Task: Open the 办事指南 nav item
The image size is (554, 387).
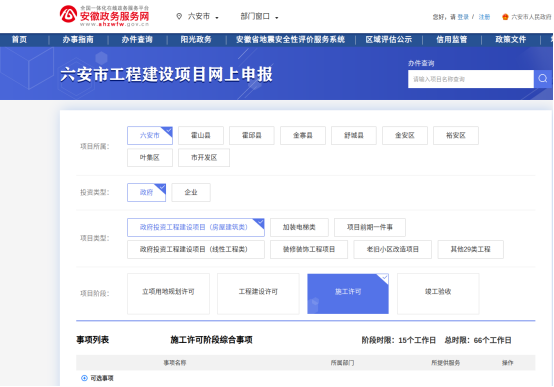Action: click(x=78, y=40)
